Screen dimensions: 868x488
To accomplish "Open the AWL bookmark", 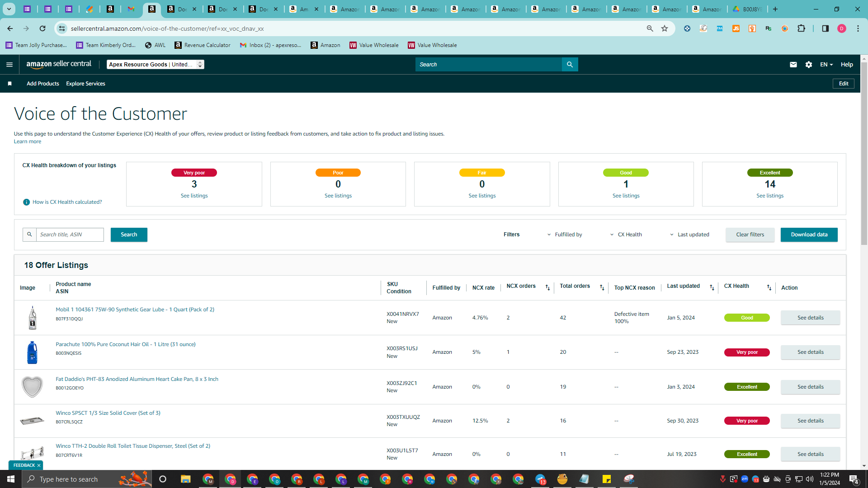I will [155, 45].
